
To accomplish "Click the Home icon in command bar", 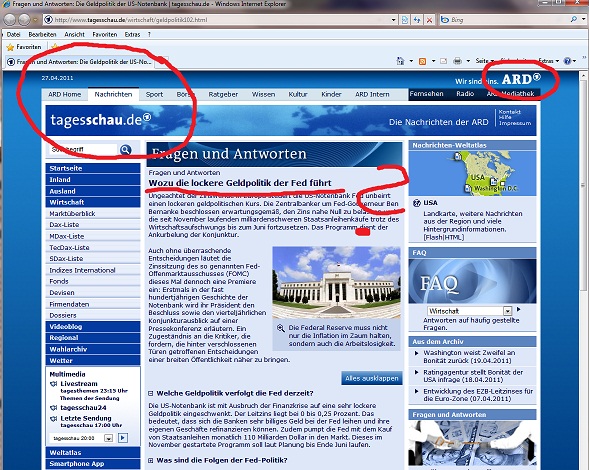I will click(400, 61).
